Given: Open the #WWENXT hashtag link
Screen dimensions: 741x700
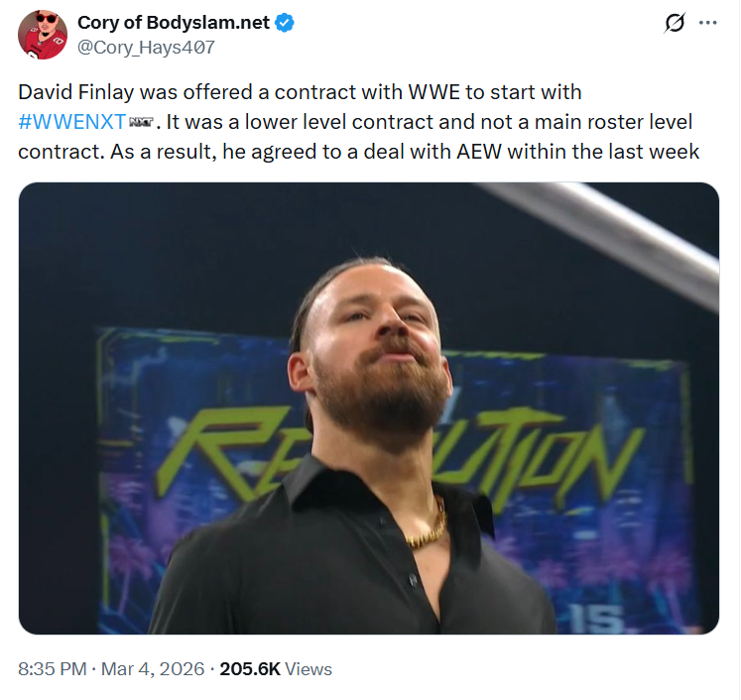Looking at the screenshot, I should click(x=64, y=122).
